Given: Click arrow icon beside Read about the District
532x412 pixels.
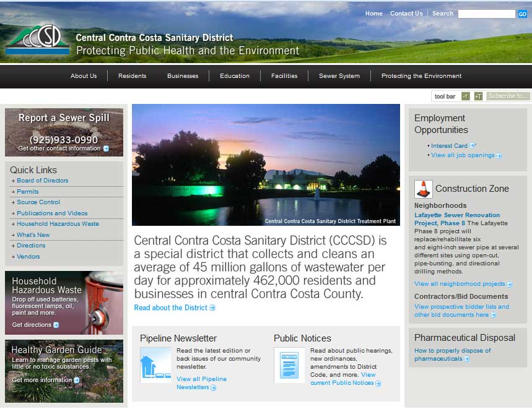Looking at the screenshot, I should point(212,307).
